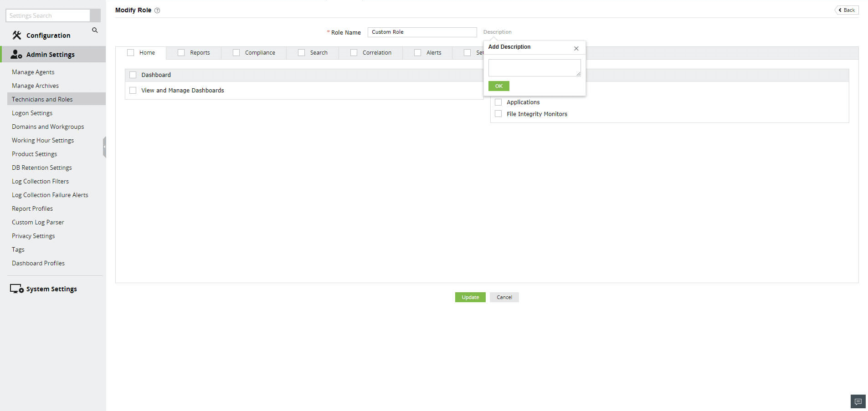Viewport: 868px width, 411px height.
Task: Open Tags settings
Action: click(18, 249)
